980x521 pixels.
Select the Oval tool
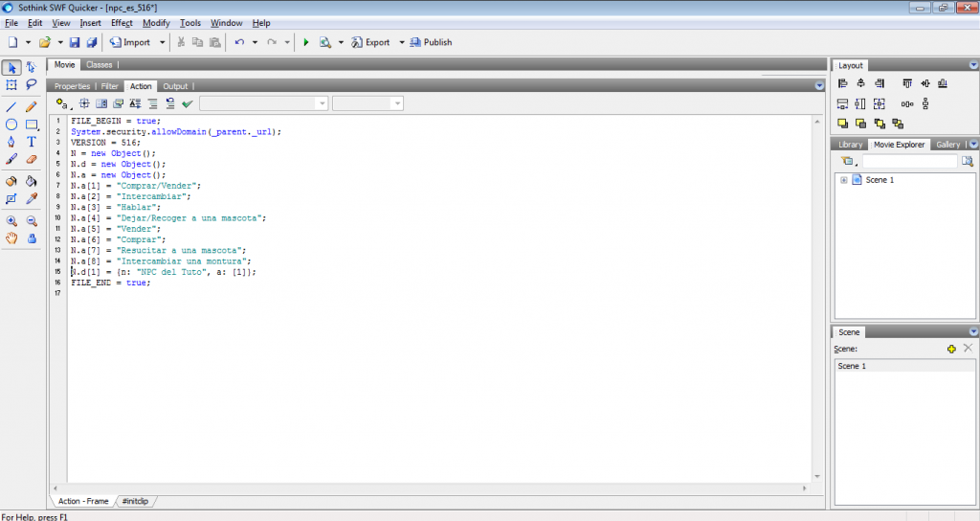[11, 125]
